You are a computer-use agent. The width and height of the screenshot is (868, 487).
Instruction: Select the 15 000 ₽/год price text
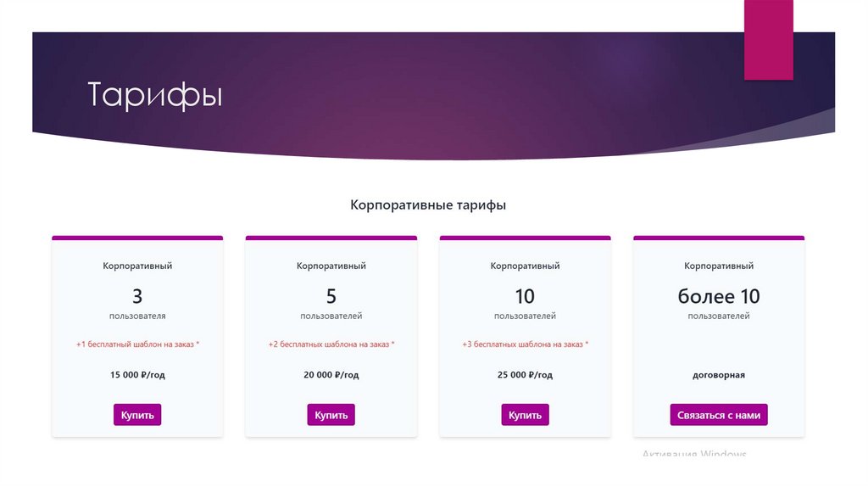(137, 375)
